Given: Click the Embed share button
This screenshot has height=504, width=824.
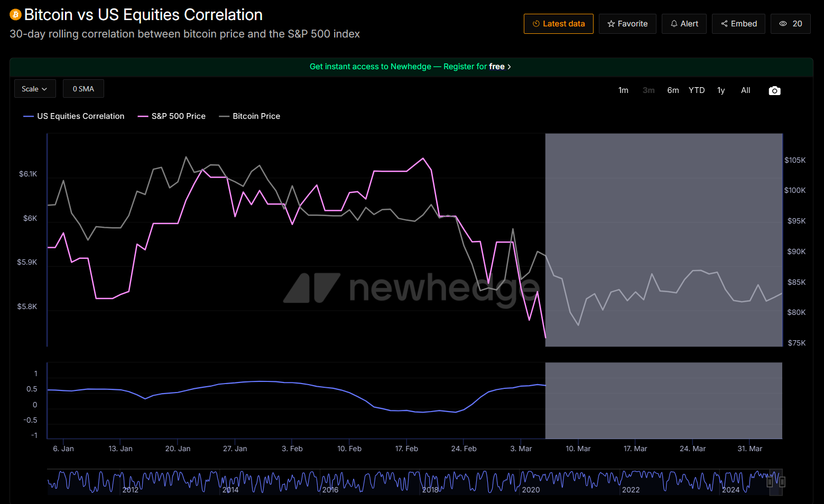Looking at the screenshot, I should pyautogui.click(x=738, y=24).
